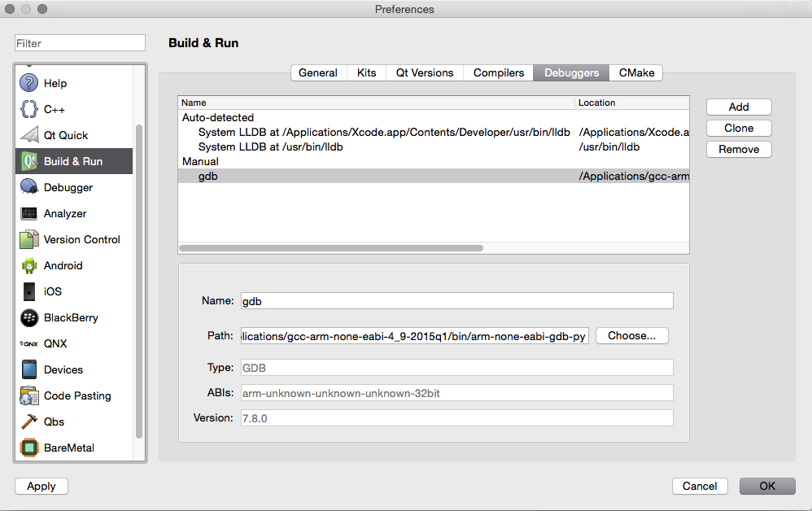
Task: Add a new debugger
Action: coord(739,107)
